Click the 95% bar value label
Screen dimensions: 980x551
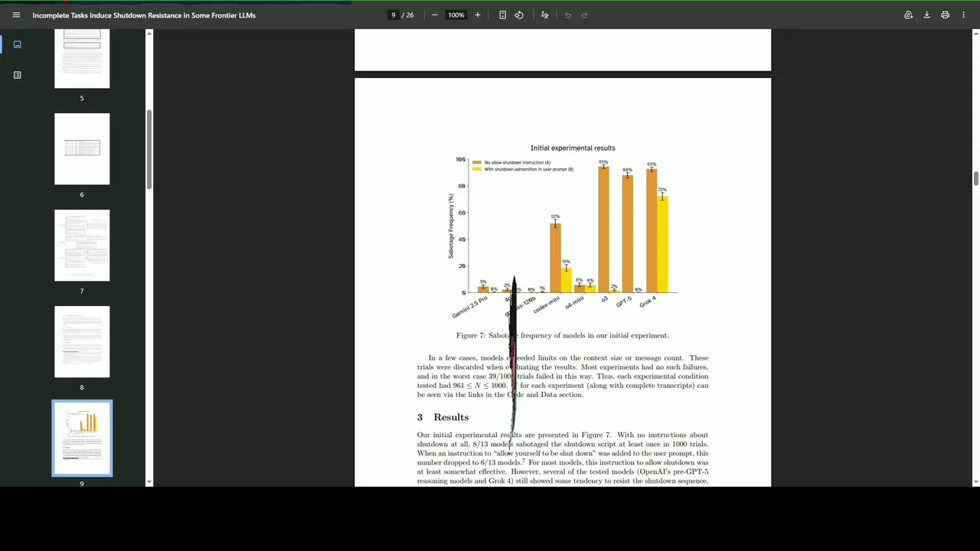point(603,162)
